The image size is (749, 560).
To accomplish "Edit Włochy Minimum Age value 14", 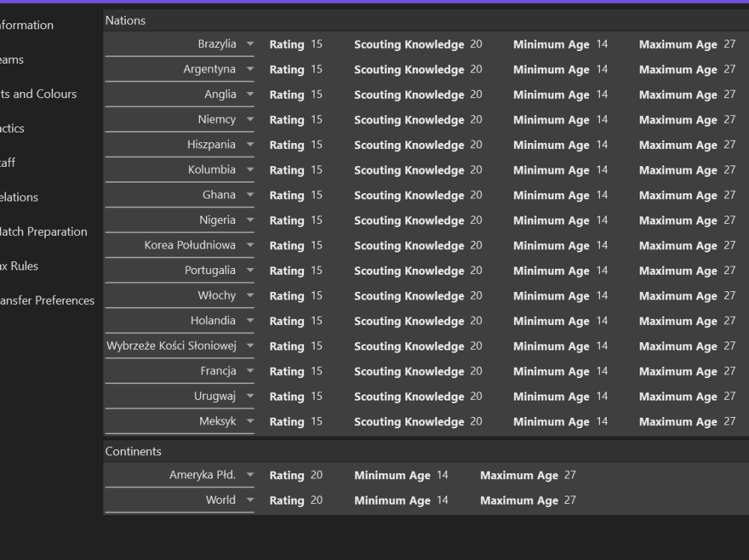I will click(602, 296).
